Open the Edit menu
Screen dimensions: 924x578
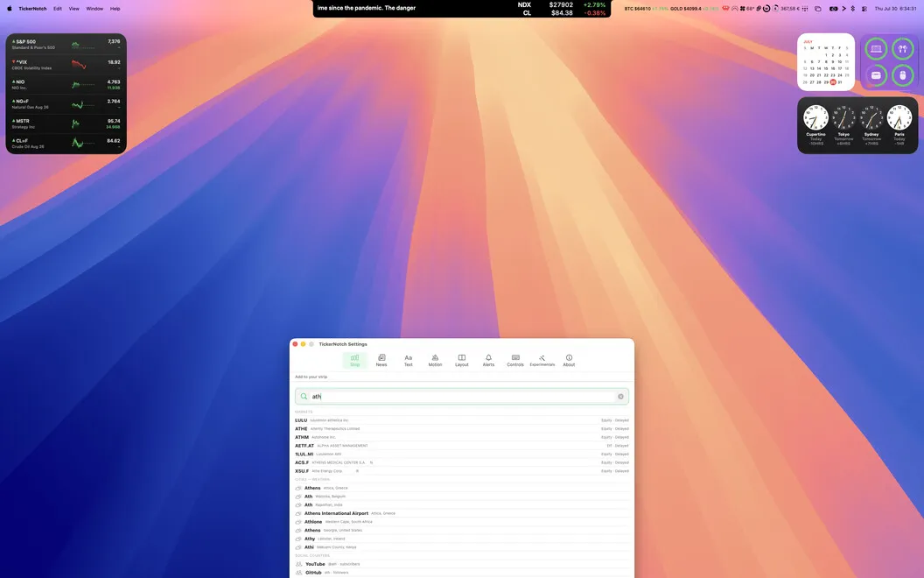[x=57, y=8]
